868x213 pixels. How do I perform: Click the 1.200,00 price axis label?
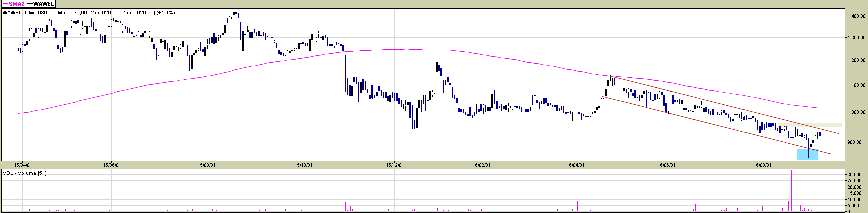coord(855,60)
